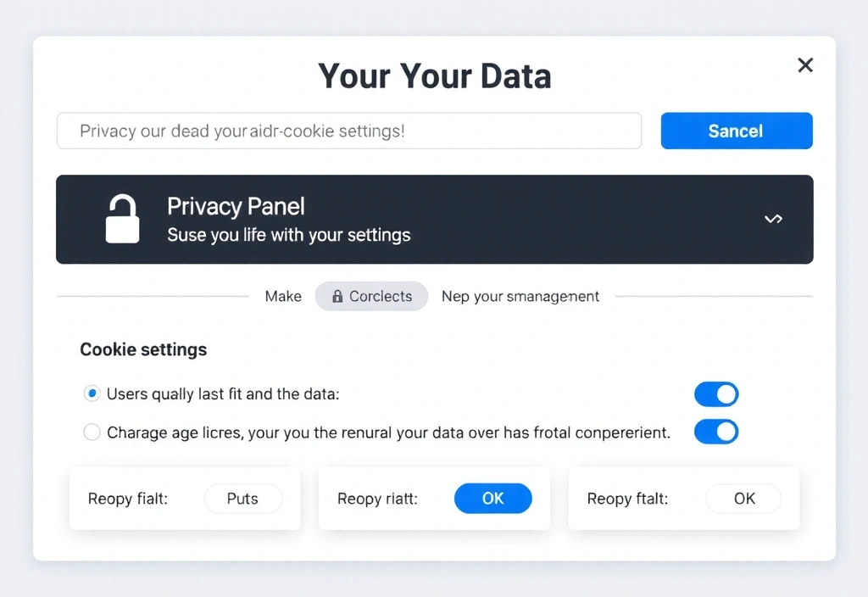The image size is (868, 597).
Task: Click the 'Cookie settings' heading
Action: point(143,349)
